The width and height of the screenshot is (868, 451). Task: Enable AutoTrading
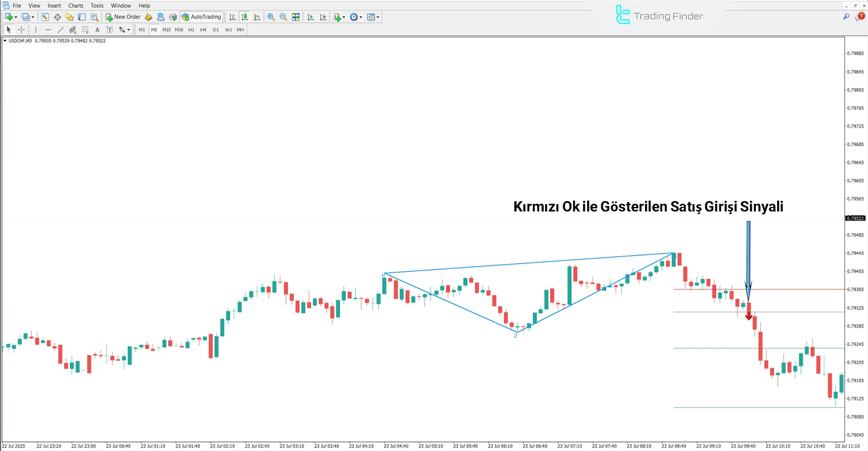tap(202, 17)
